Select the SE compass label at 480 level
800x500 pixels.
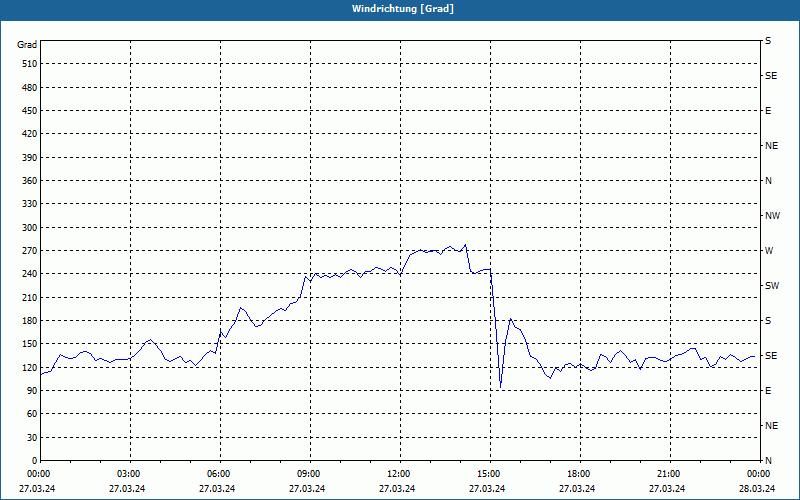pyautogui.click(x=771, y=76)
